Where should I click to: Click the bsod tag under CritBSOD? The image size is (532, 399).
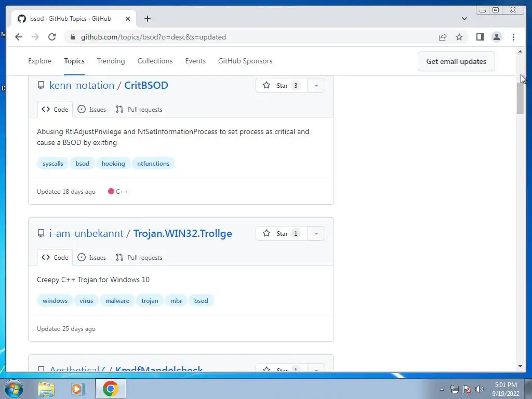pyautogui.click(x=83, y=164)
